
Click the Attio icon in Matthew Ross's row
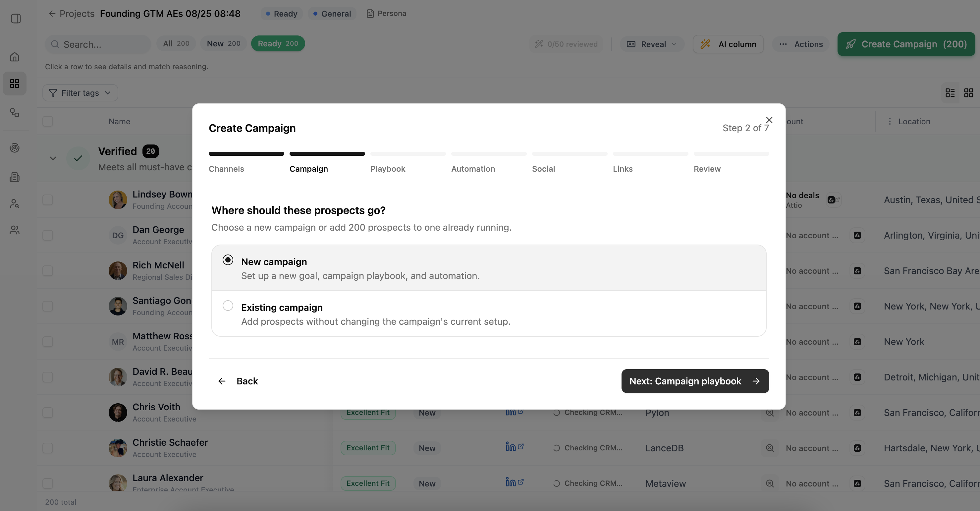[x=857, y=342]
